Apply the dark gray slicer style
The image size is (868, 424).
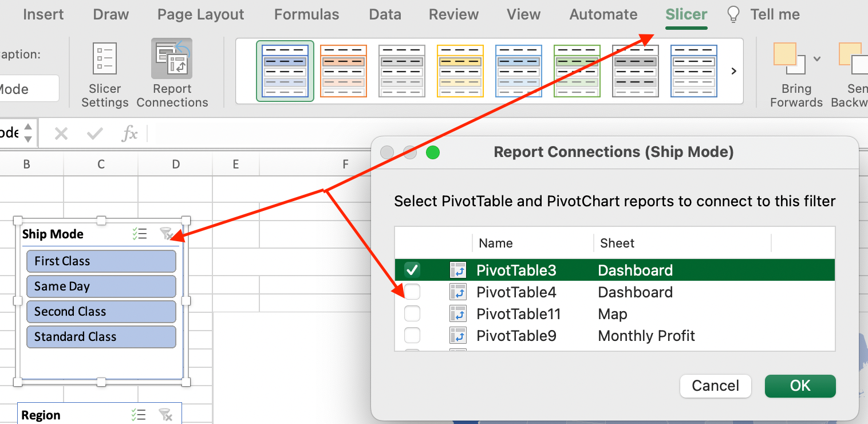click(636, 71)
